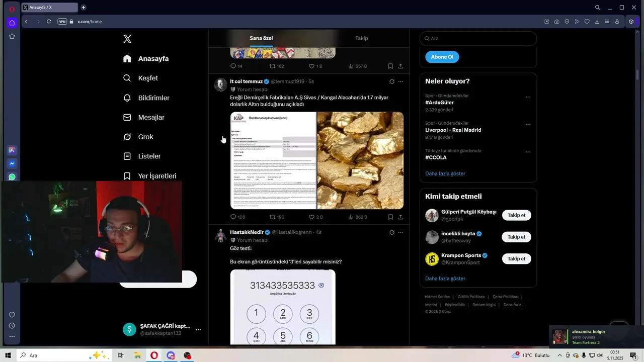Open Opera extensions cube icon
644x362 pixels.
point(631,22)
